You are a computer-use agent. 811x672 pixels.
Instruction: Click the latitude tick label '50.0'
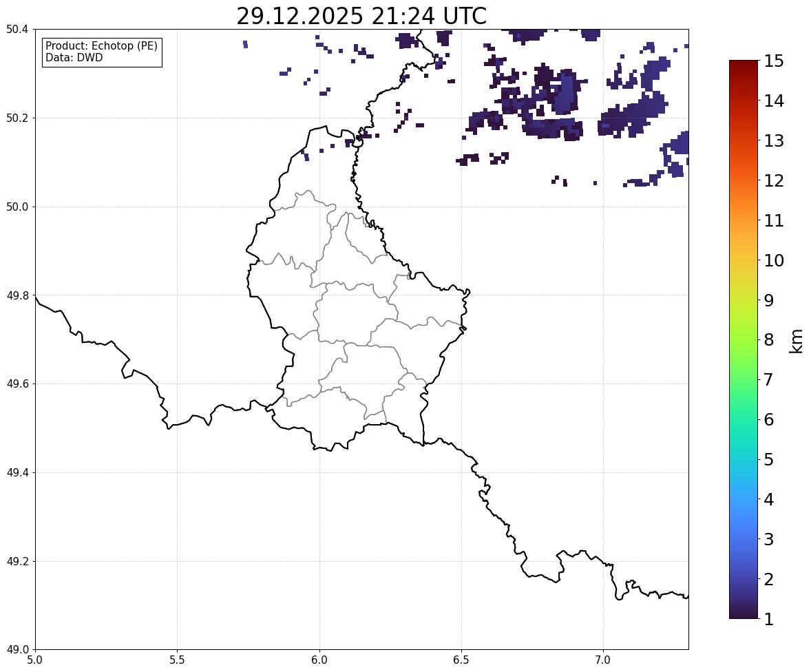pos(17,207)
